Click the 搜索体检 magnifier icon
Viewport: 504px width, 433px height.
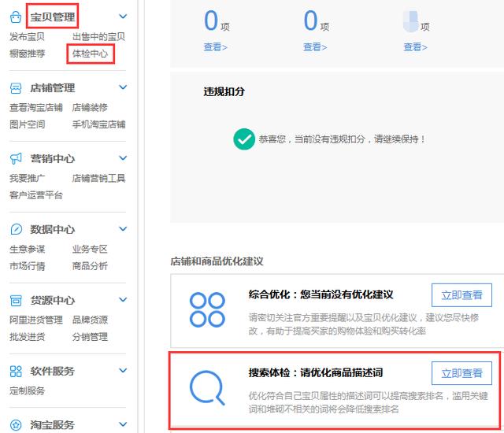tap(207, 387)
